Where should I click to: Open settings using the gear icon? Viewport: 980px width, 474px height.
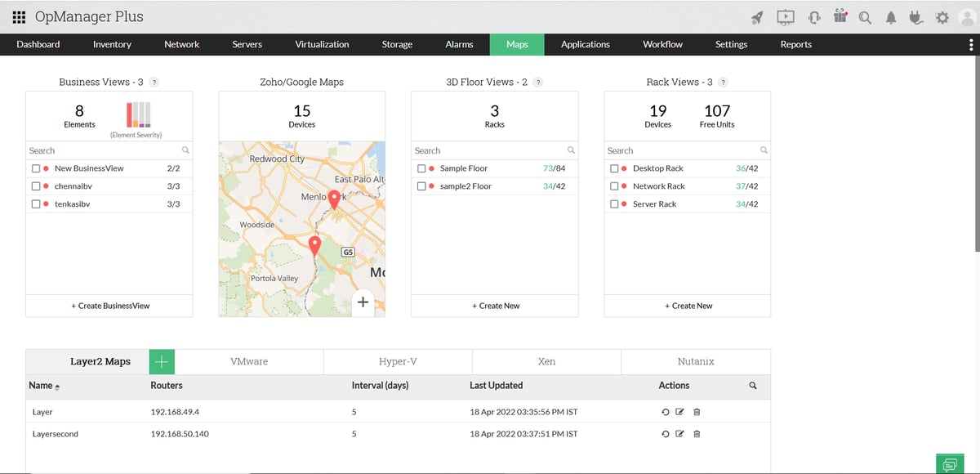942,16
